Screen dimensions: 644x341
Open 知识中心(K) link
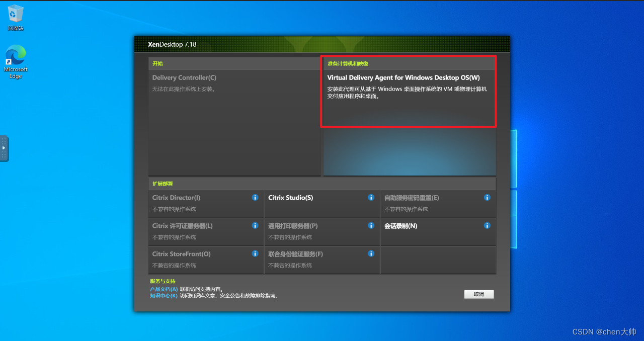point(164,296)
